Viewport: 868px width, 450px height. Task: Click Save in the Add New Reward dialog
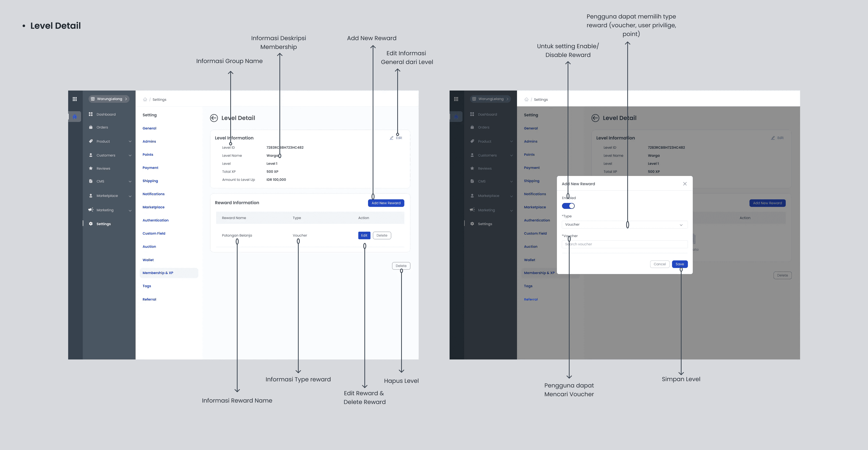(680, 264)
